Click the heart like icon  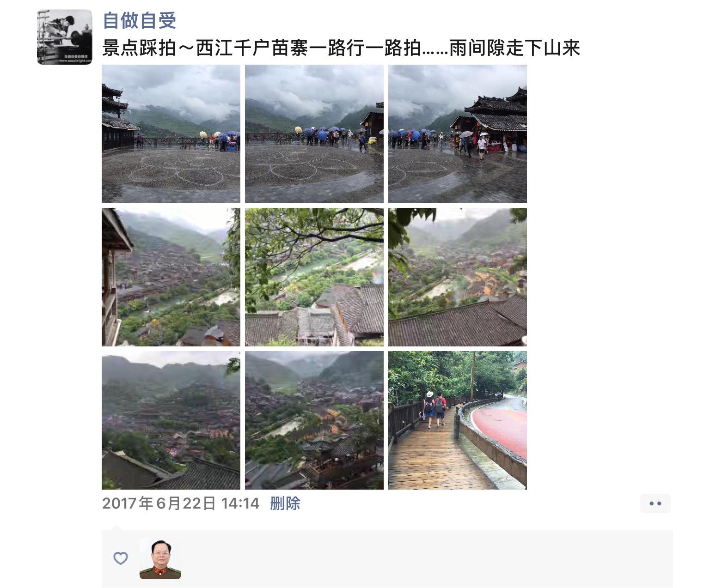coord(121,558)
